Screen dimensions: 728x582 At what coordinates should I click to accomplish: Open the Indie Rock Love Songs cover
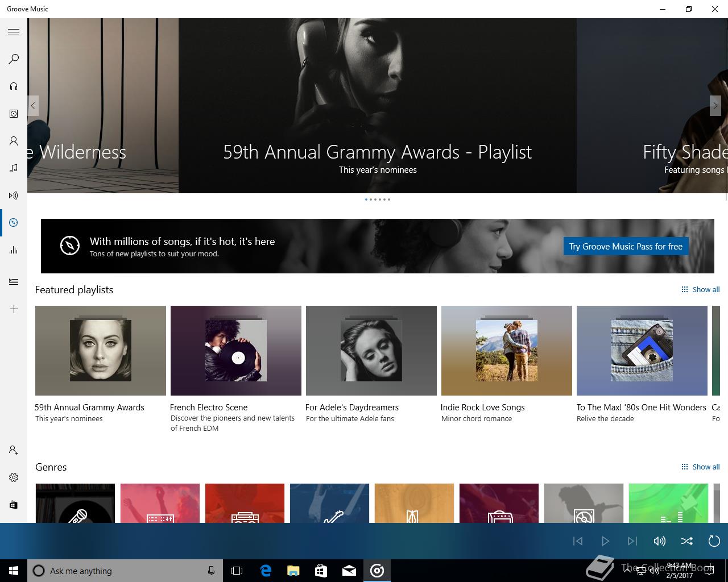point(507,351)
